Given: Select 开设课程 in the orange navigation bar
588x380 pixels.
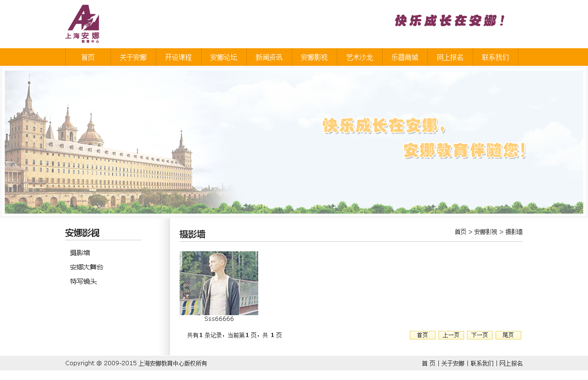Looking at the screenshot, I should click(178, 57).
